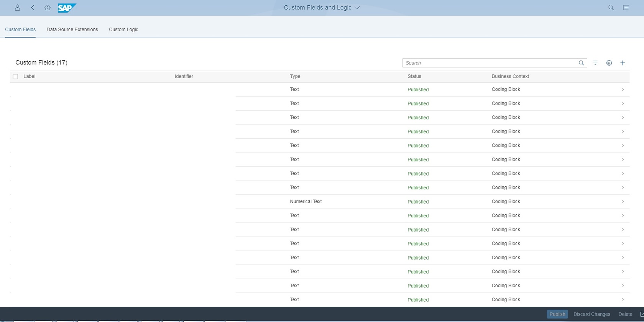Image resolution: width=644 pixels, height=322 pixels.
Task: Open the table sort options
Action: (595, 63)
